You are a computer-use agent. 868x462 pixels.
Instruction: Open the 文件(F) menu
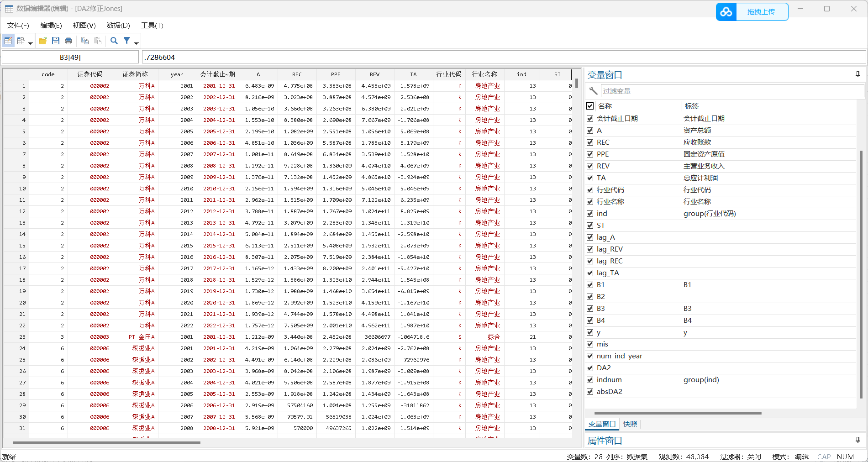click(x=18, y=26)
